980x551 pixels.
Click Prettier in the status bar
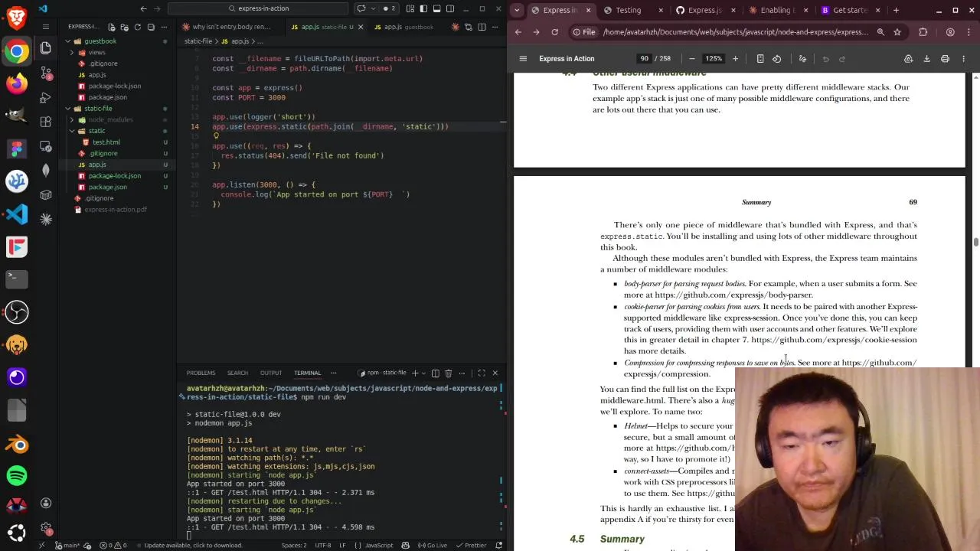471,545
